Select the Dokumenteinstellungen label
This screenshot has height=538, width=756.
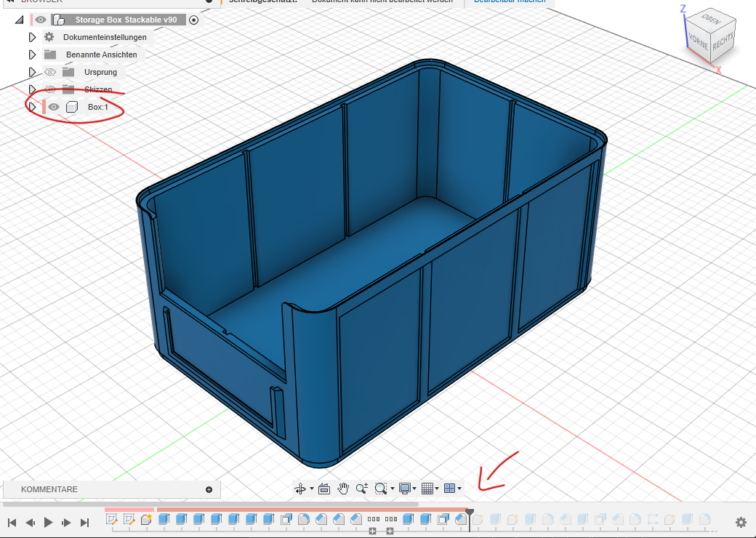click(x=105, y=37)
